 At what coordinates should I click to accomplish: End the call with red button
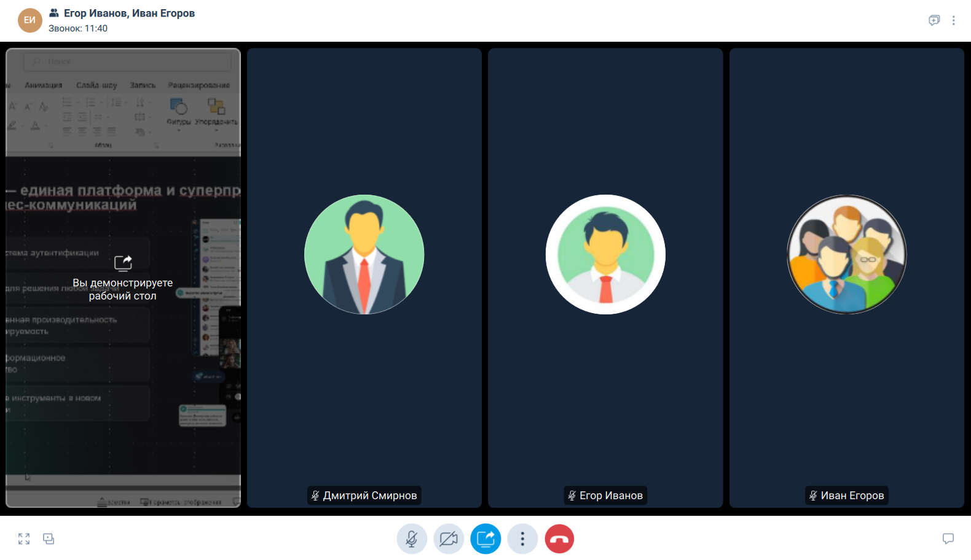click(559, 539)
